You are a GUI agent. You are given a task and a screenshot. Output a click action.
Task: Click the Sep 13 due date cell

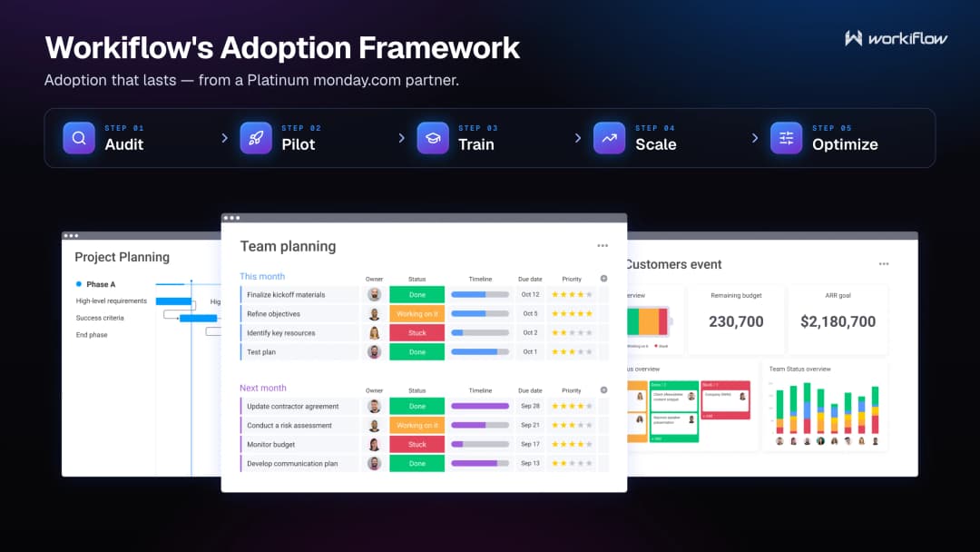(x=530, y=463)
